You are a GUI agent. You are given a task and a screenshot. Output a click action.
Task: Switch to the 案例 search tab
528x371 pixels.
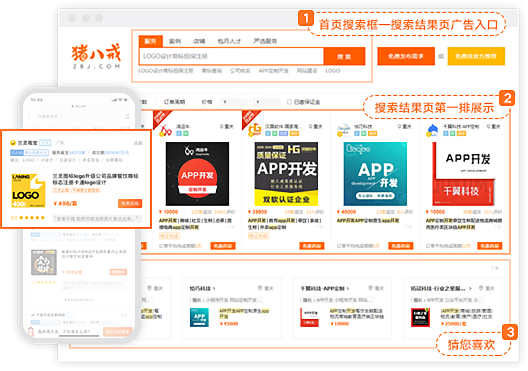point(175,41)
